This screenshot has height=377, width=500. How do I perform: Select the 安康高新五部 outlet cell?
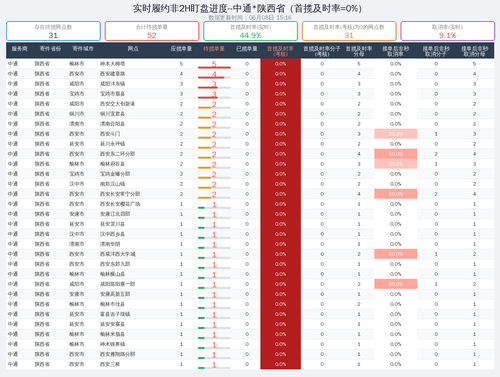pos(115,294)
